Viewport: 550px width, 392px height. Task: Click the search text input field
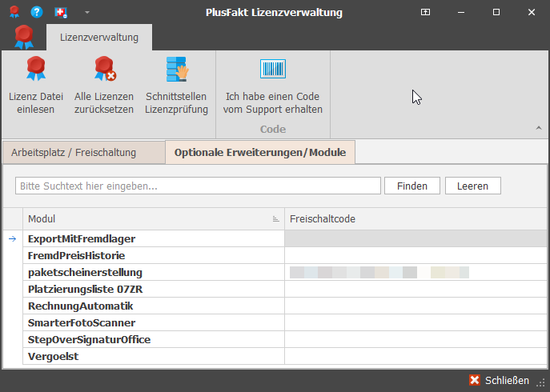[x=198, y=186]
